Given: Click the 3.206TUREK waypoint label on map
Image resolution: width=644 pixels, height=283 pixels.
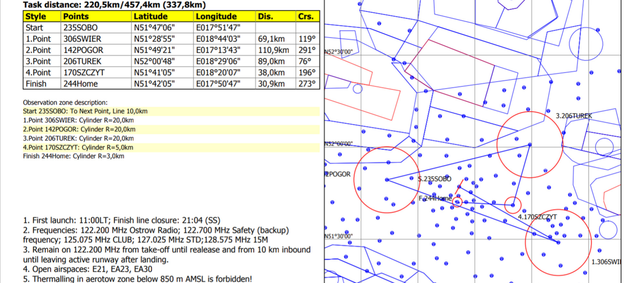Looking at the screenshot, I should [574, 116].
